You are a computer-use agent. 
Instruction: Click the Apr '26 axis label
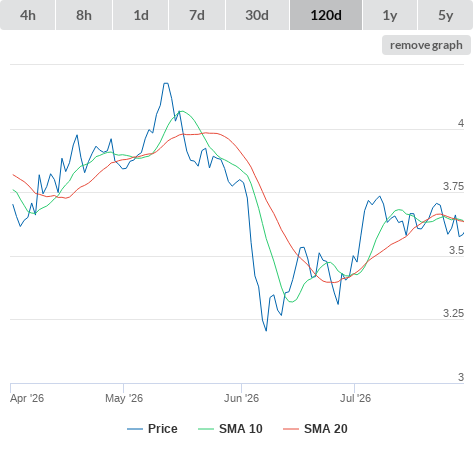pos(27,398)
